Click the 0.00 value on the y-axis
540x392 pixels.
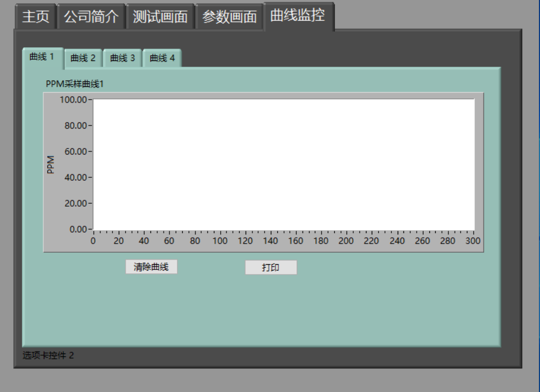77,229
